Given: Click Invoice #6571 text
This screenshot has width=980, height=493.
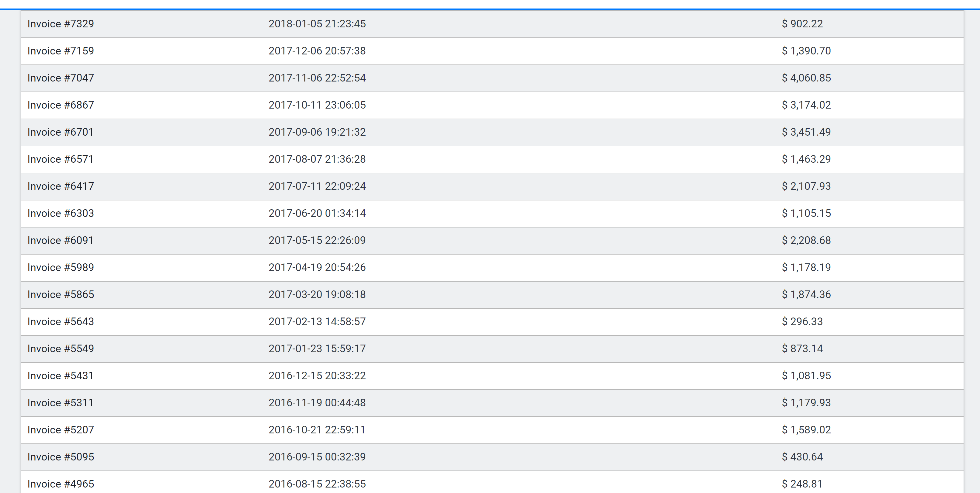Looking at the screenshot, I should coord(61,159).
